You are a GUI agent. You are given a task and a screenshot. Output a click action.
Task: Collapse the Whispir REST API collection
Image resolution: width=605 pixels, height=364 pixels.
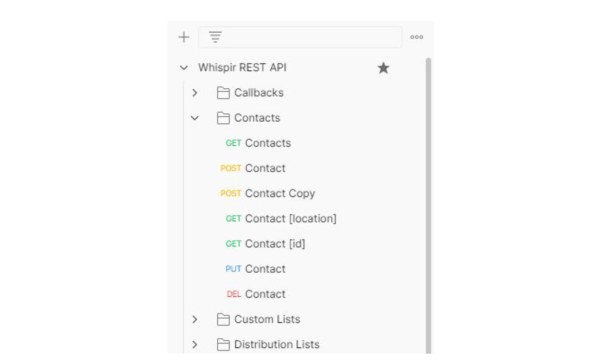click(184, 68)
